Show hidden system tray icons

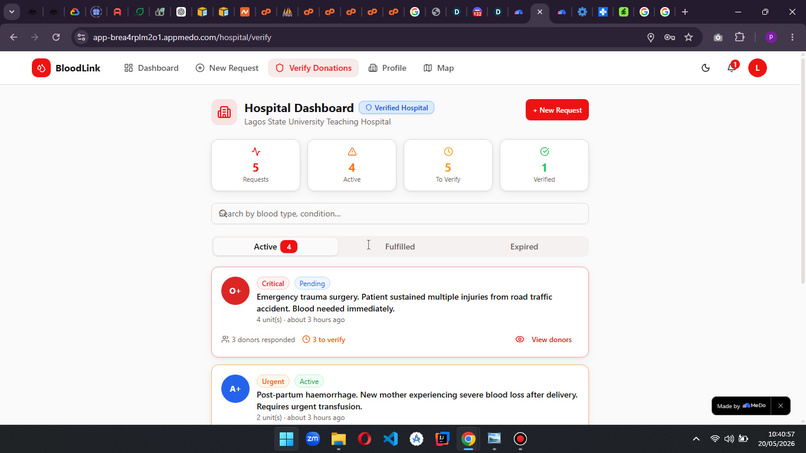[x=696, y=439]
